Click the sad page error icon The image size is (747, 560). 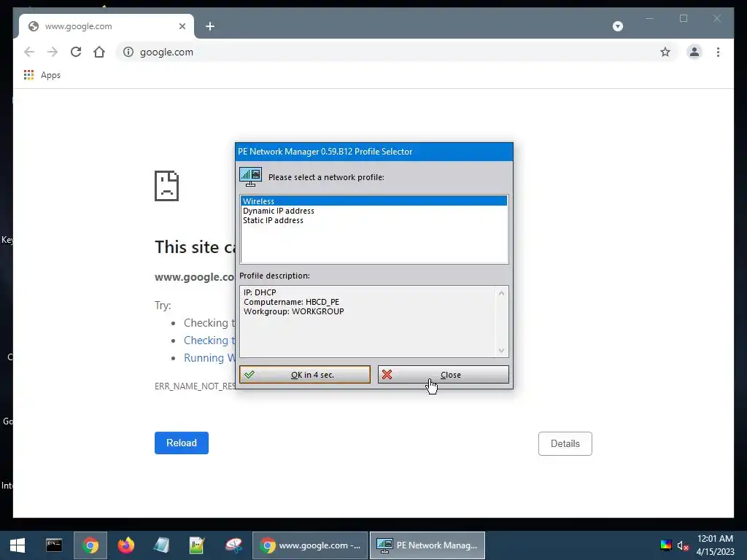click(166, 186)
